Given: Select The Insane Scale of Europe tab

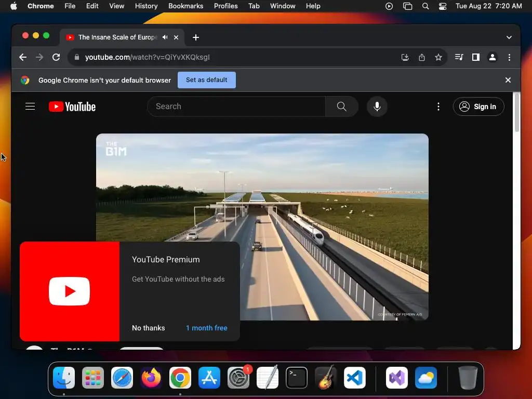Looking at the screenshot, I should [118, 37].
